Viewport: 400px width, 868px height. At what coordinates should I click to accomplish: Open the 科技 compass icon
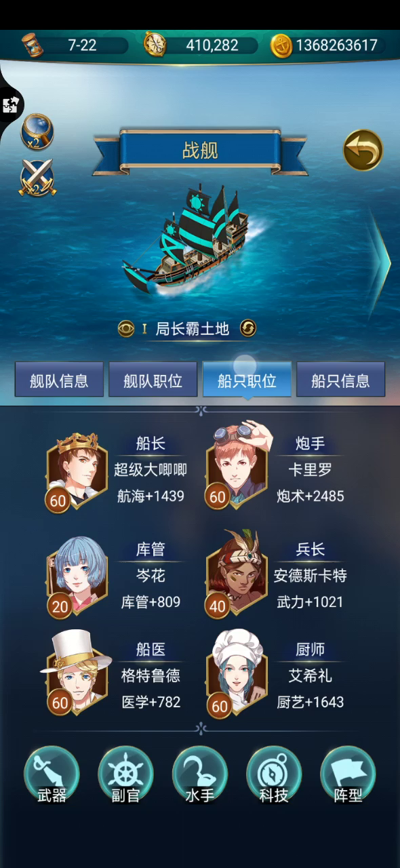pyautogui.click(x=274, y=774)
